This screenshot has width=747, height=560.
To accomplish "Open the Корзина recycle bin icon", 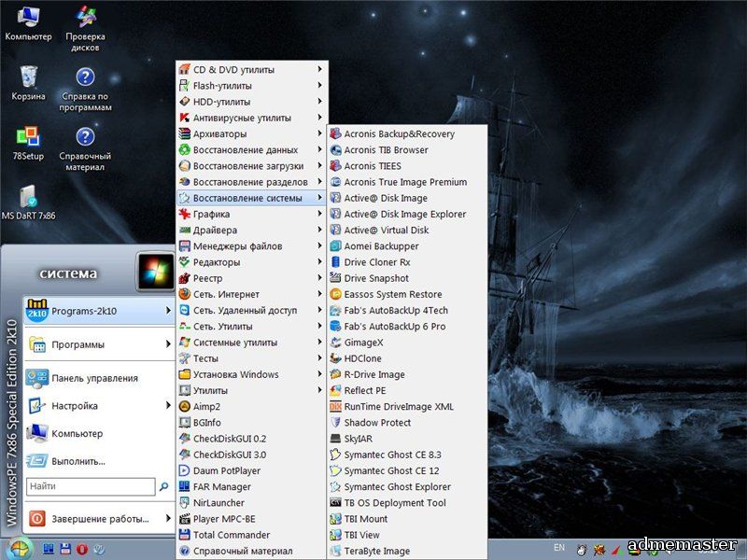I will point(28,83).
